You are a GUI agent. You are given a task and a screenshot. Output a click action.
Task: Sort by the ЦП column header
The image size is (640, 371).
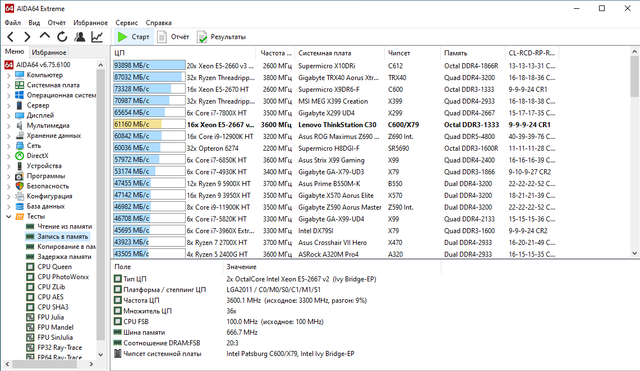(x=183, y=53)
